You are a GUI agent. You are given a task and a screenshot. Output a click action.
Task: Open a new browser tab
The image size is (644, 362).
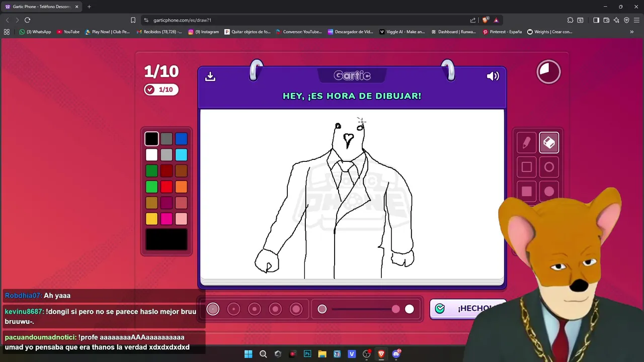coord(89,7)
